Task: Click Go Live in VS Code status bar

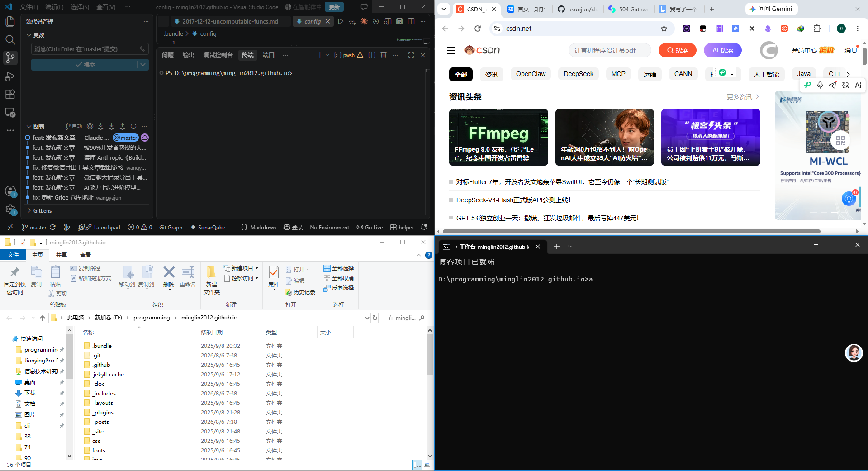Action: pos(370,227)
